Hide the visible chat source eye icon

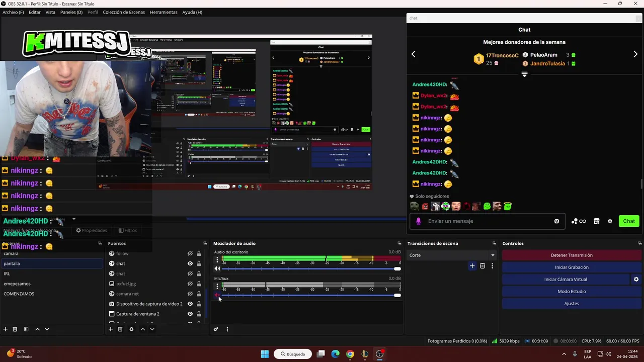(190, 263)
